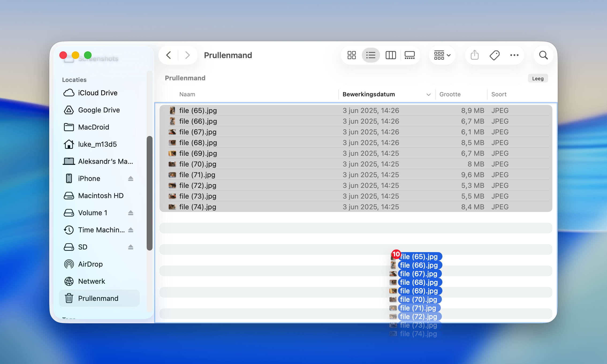Select the file (72).jpg row
The image size is (607, 364).
coord(356,185)
